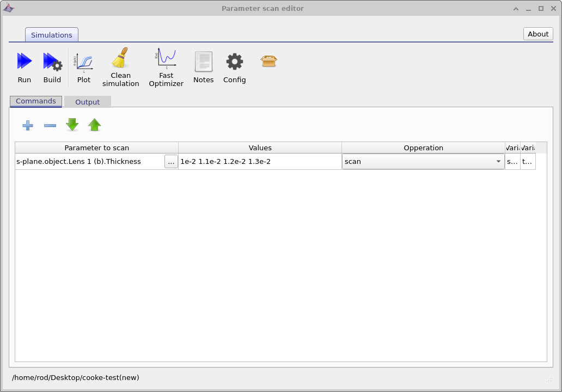Viewport: 562px width, 392px height.
Task: Select the Simulations tab
Action: coord(51,34)
